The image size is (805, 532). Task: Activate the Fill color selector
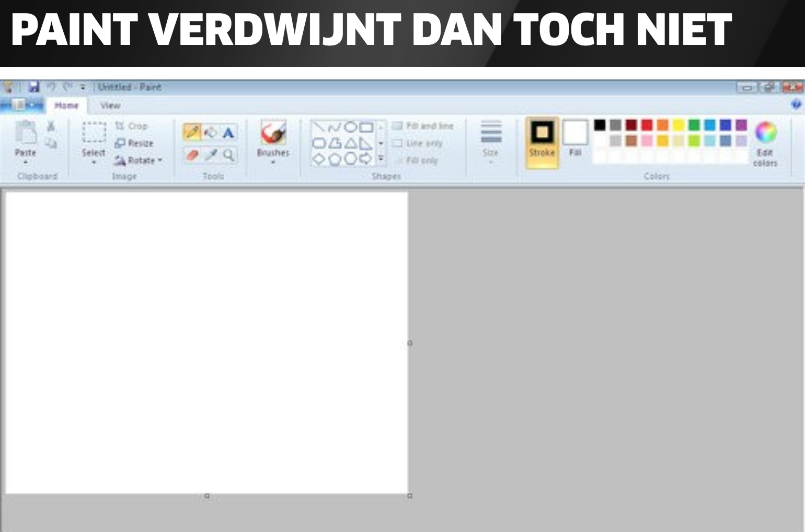(x=575, y=138)
